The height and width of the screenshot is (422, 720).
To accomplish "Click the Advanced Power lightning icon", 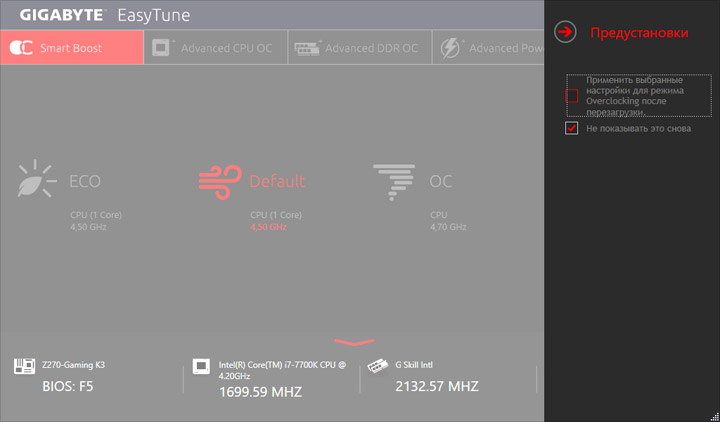I will (450, 48).
